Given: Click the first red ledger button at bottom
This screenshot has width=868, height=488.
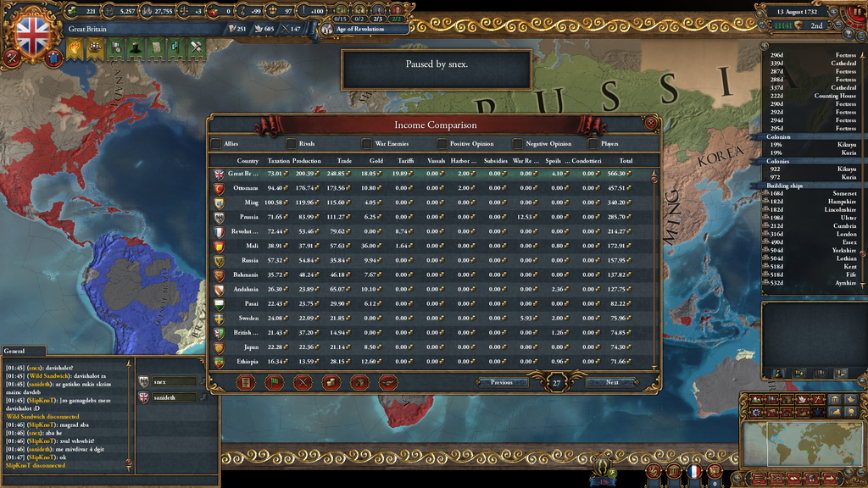Looking at the screenshot, I should [246, 382].
